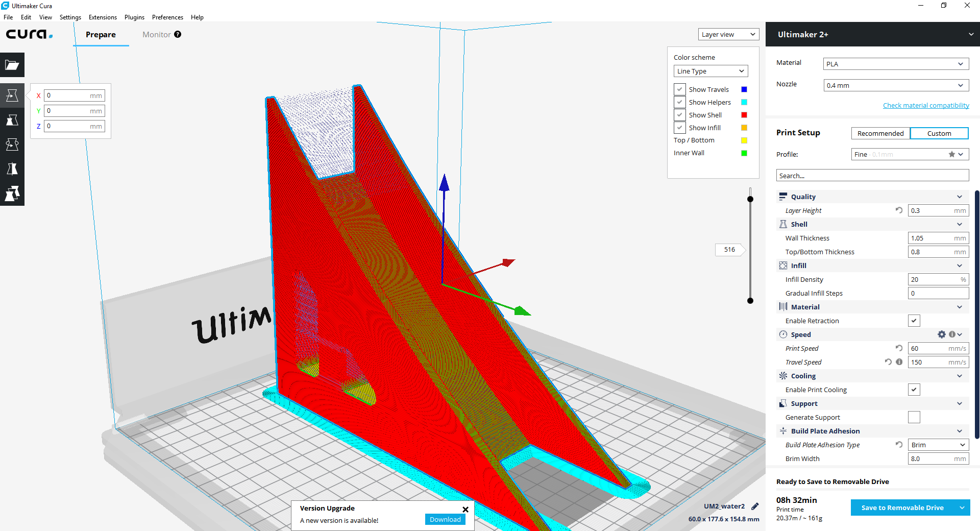
Task: Switch to the Monitor tab
Action: (x=156, y=34)
